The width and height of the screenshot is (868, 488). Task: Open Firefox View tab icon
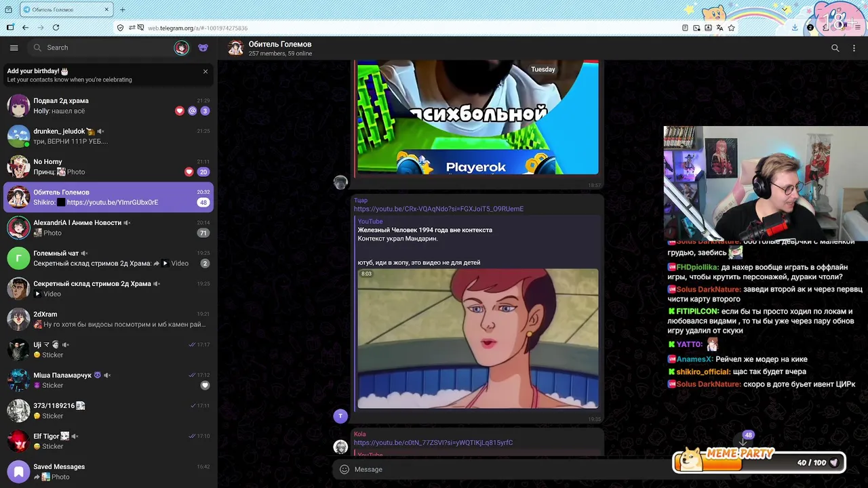(x=8, y=9)
